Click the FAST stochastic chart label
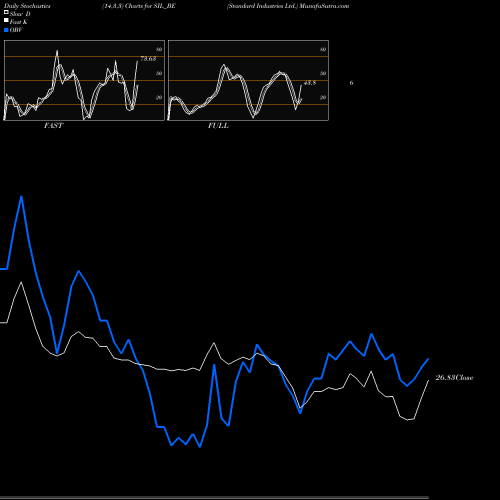 tap(53, 126)
